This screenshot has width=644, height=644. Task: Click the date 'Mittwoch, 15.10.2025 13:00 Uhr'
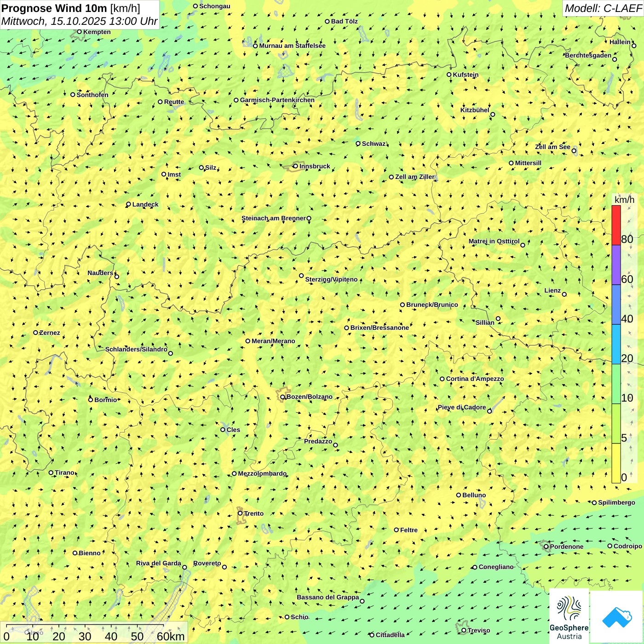click(x=79, y=21)
